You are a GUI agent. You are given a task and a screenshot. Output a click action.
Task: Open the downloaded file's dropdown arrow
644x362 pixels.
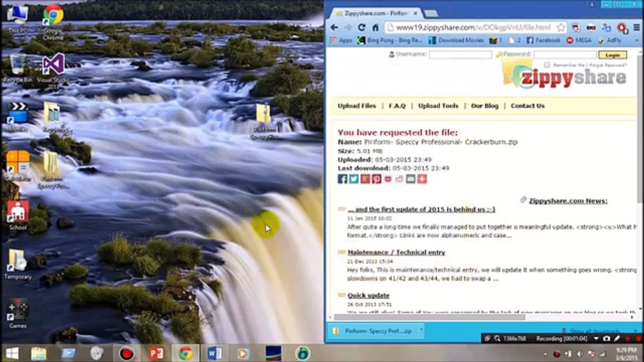point(421,330)
